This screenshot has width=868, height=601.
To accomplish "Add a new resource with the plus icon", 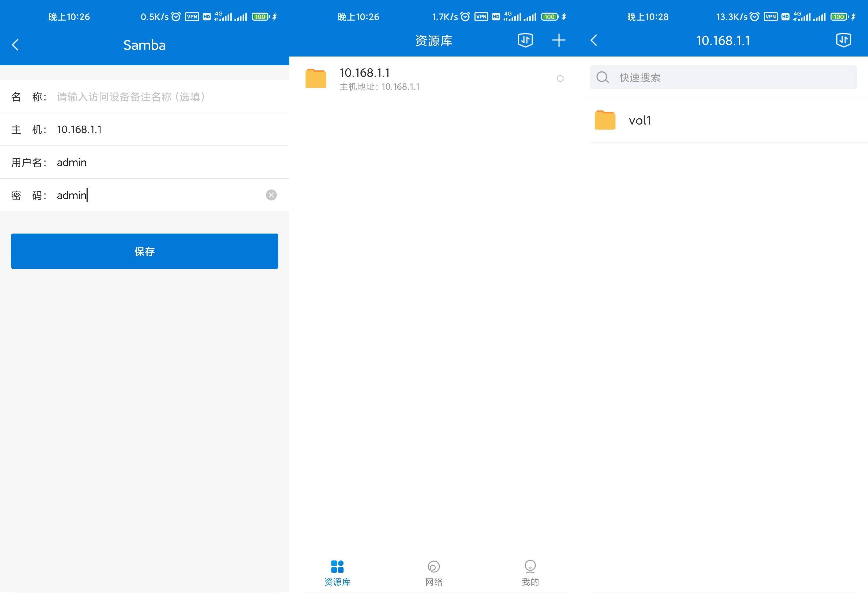I will click(x=559, y=40).
